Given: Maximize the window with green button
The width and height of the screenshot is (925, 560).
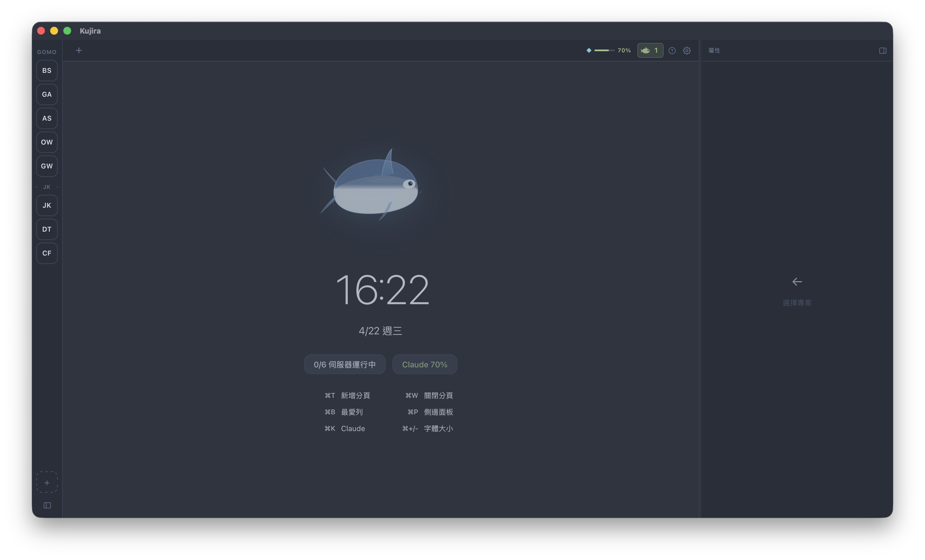Looking at the screenshot, I should [67, 31].
